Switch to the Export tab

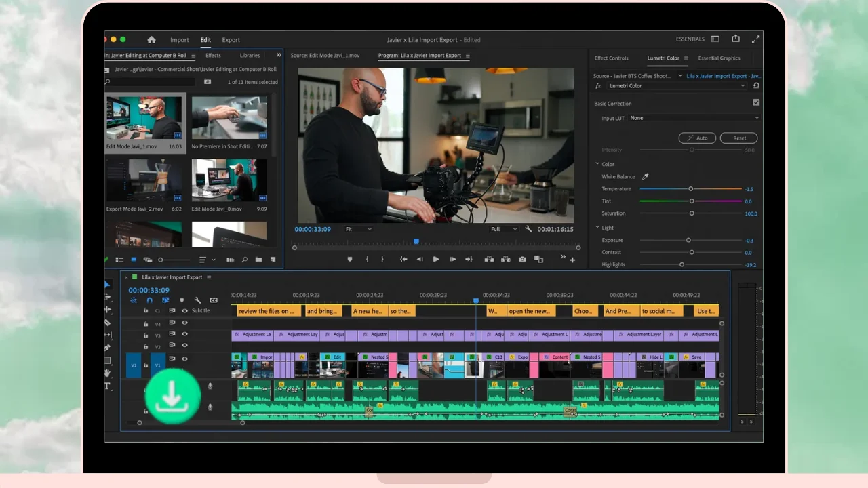coord(231,40)
